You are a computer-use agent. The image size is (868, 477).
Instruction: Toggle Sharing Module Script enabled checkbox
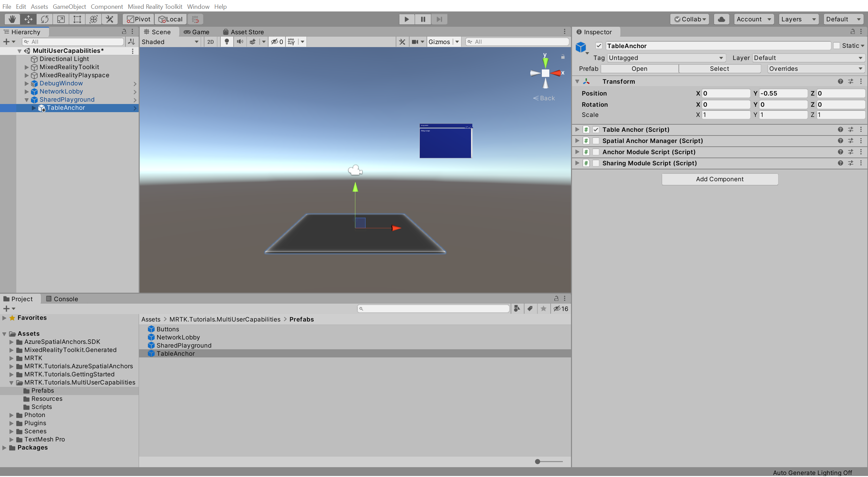pos(596,163)
